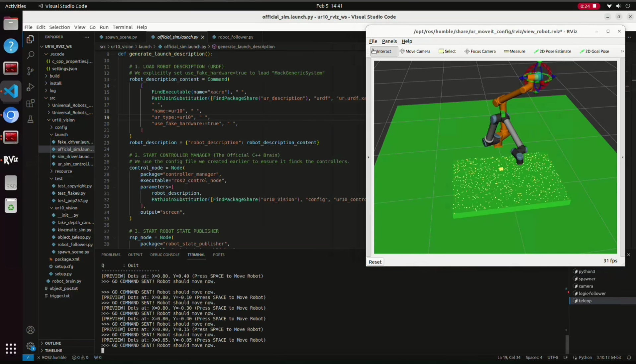Switch to the robot_follower.py tab

coord(235,37)
